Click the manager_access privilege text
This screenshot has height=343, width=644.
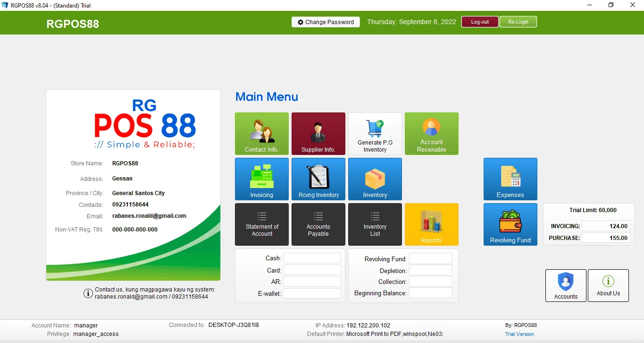[x=96, y=334]
